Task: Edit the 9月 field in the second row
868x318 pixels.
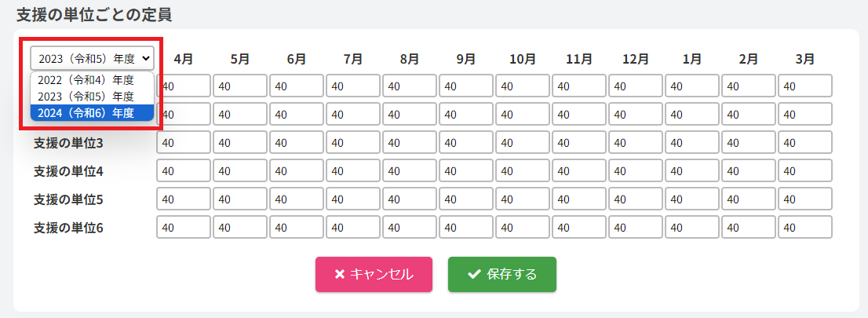Action: pyautogui.click(x=466, y=114)
